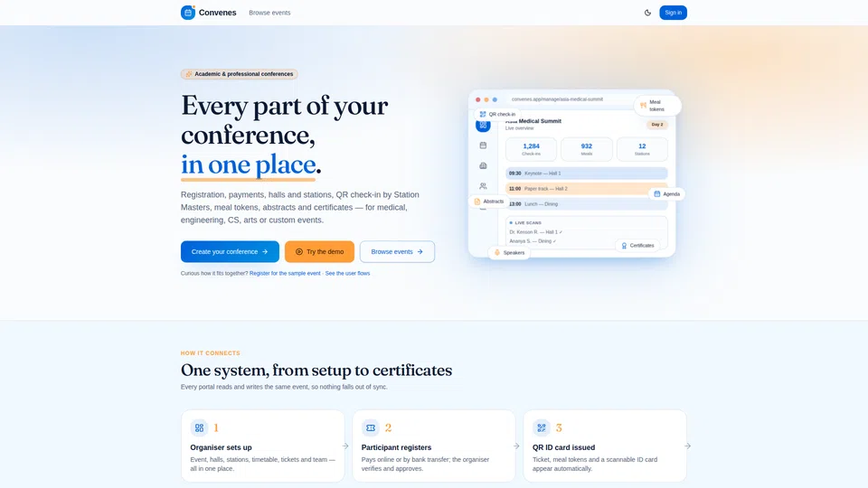Image resolution: width=868 pixels, height=488 pixels.
Task: Click the arrow icon in outlined Browse events
Action: [x=420, y=252]
